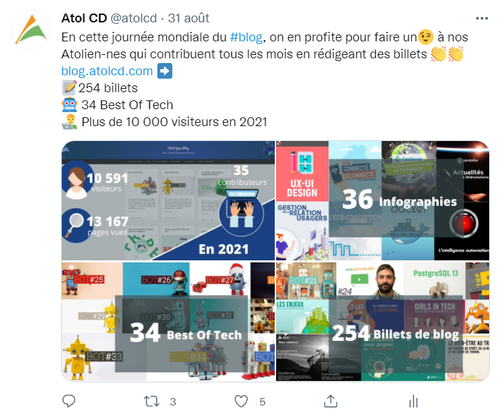This screenshot has height=419, width=500.
Task: Click the reply speech bubble icon
Action: (x=69, y=401)
